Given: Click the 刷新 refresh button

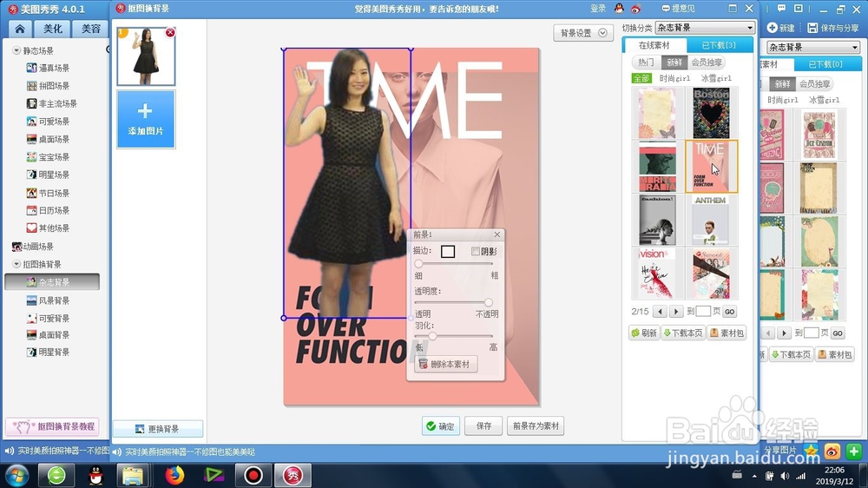Looking at the screenshot, I should point(644,333).
